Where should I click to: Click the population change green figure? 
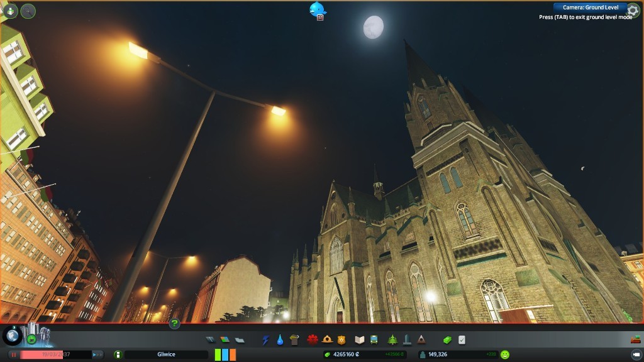point(491,354)
